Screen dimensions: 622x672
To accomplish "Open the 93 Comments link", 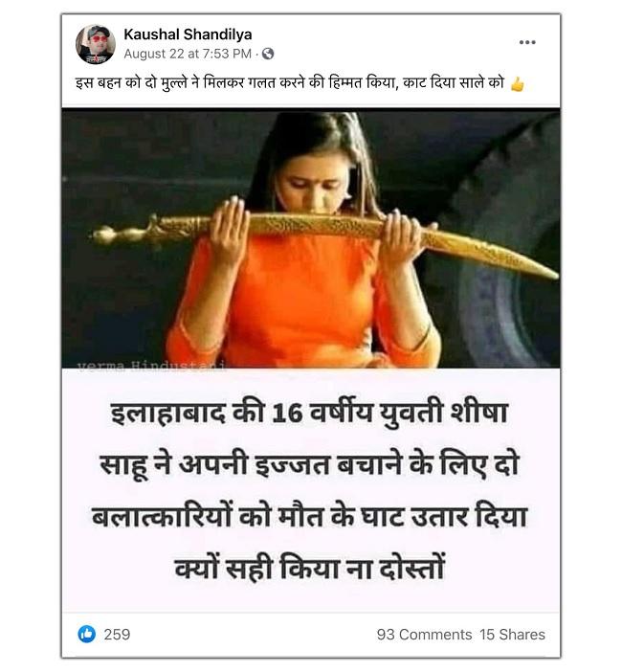I will (424, 635).
